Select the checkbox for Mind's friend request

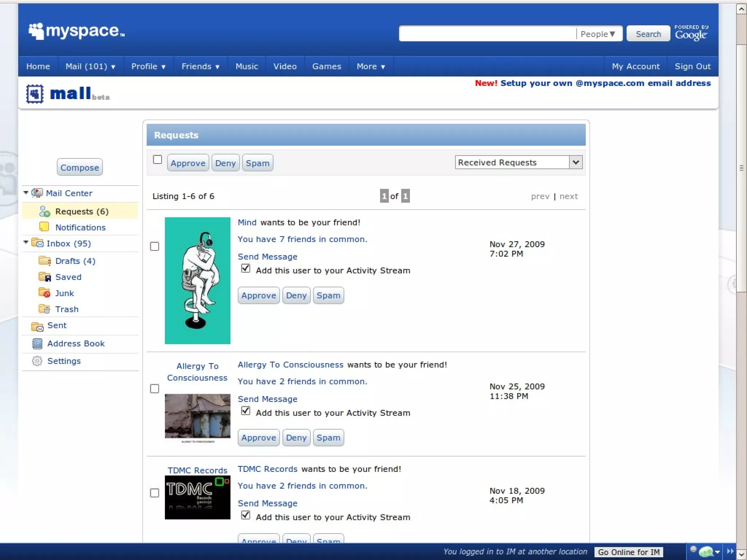[155, 246]
